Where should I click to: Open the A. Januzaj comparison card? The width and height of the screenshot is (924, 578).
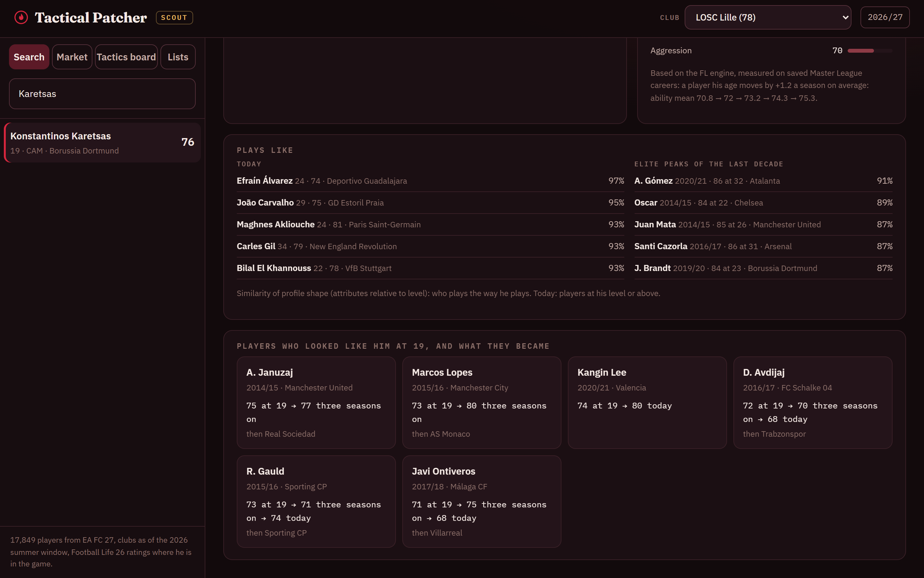(x=316, y=403)
